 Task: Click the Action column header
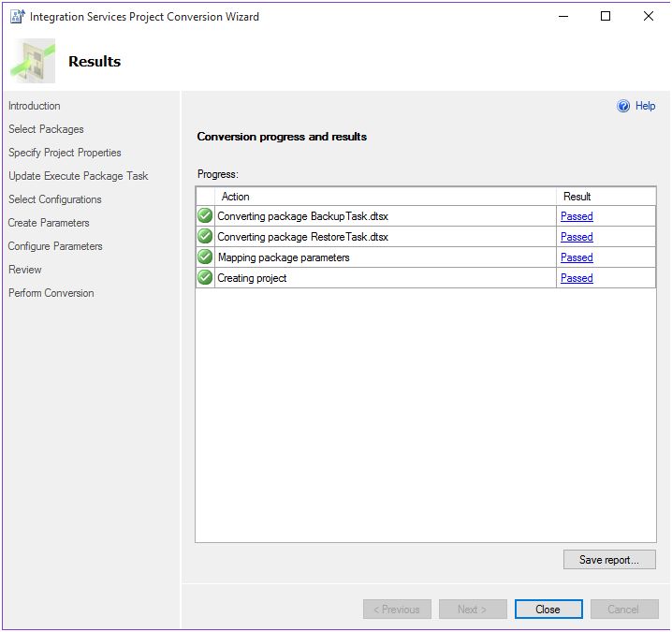pos(386,197)
